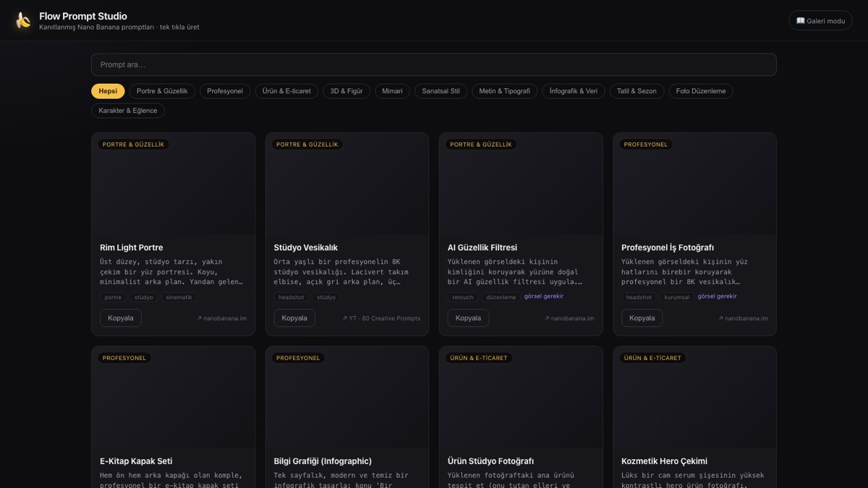This screenshot has height=488, width=868.
Task: Select the İnfografik & Veri filter
Action: (574, 91)
